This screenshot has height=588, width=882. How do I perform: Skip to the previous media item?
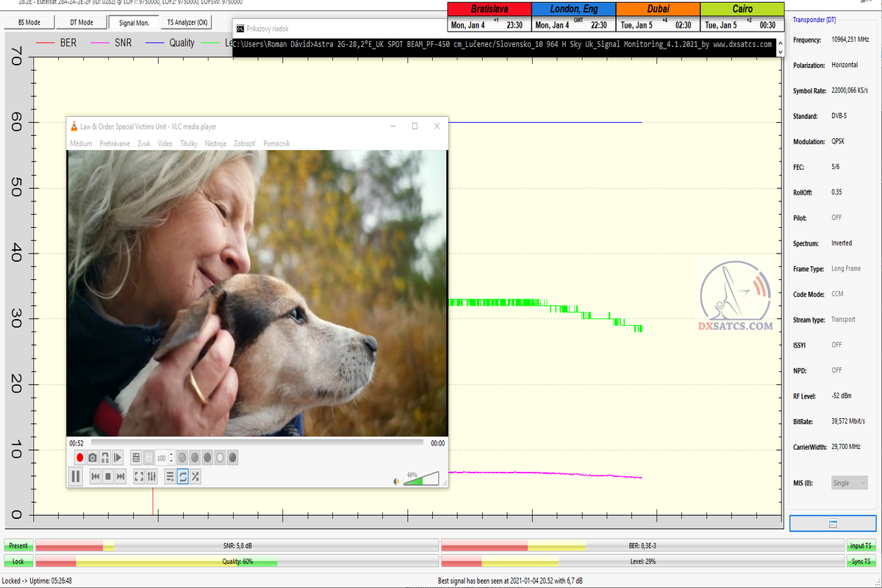click(x=95, y=476)
